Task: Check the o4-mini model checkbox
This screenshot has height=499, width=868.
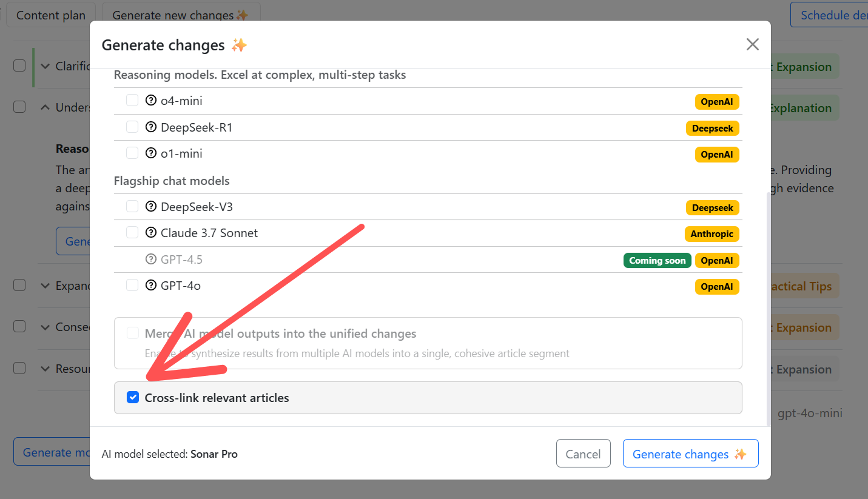Action: (x=132, y=100)
